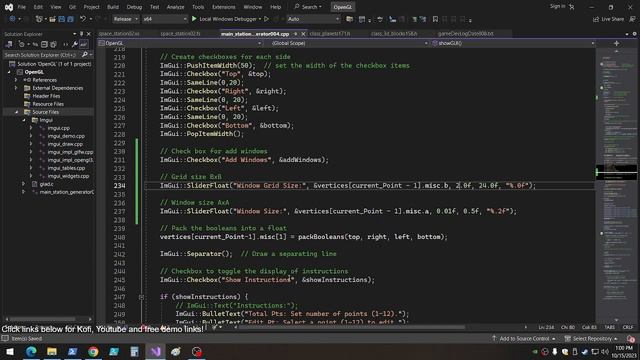Expand the References node
The width and height of the screenshot is (640, 360).
tap(16, 80)
